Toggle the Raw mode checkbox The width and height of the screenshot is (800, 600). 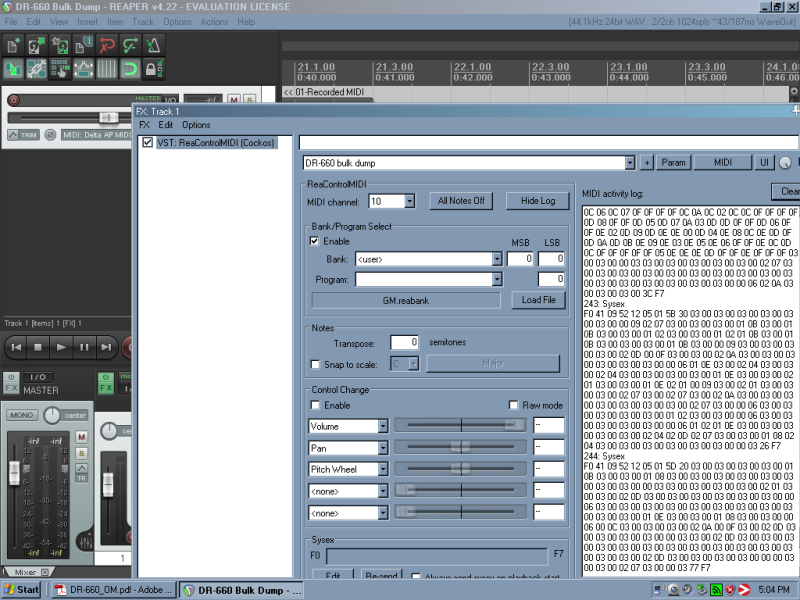[513, 405]
